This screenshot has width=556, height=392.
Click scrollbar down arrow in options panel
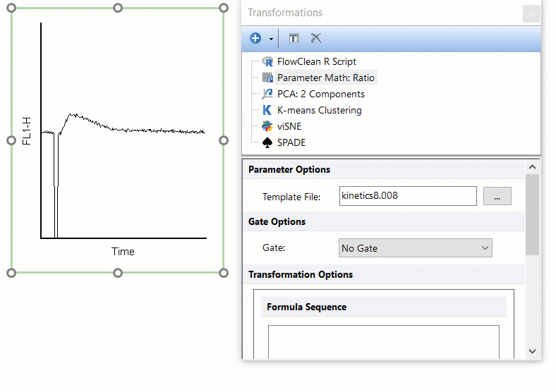[x=533, y=351]
